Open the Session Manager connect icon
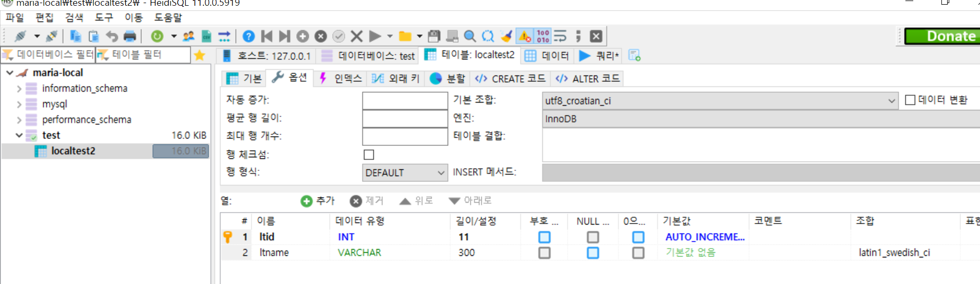This screenshot has width=980, height=284. tap(20, 36)
